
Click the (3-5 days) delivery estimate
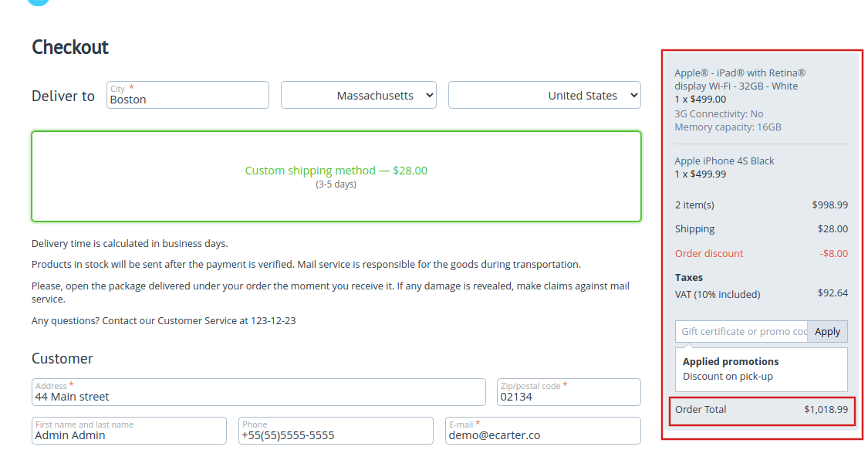(336, 184)
